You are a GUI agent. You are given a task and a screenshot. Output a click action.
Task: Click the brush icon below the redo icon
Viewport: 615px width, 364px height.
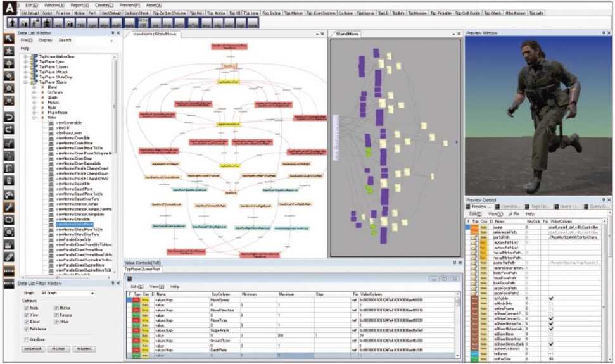click(x=9, y=144)
